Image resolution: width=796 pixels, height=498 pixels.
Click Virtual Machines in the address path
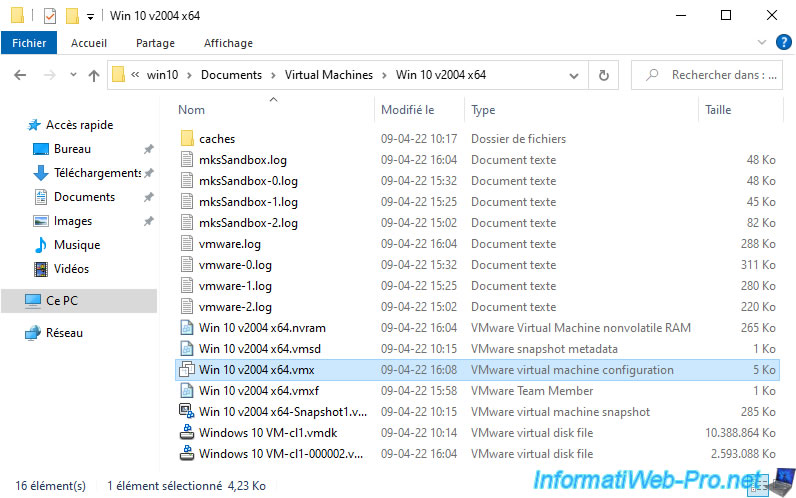coord(328,75)
